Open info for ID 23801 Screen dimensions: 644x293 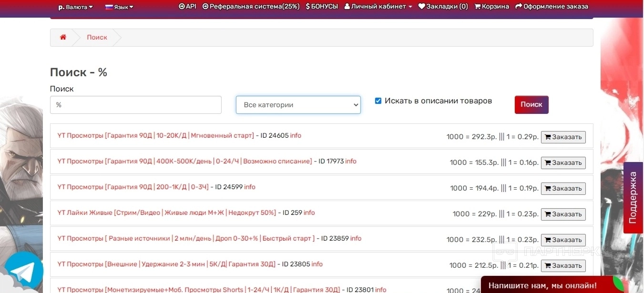click(381, 290)
